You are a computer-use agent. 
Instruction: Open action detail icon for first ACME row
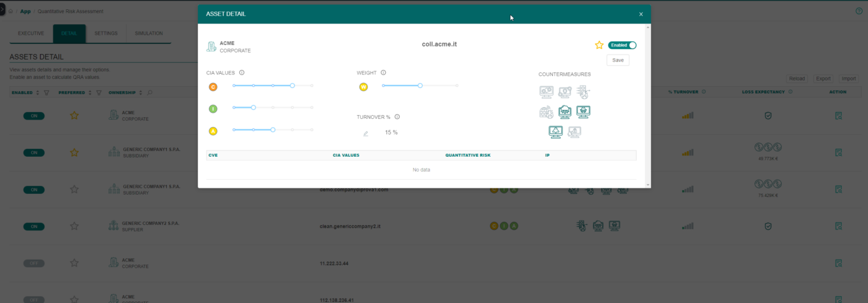[838, 115]
